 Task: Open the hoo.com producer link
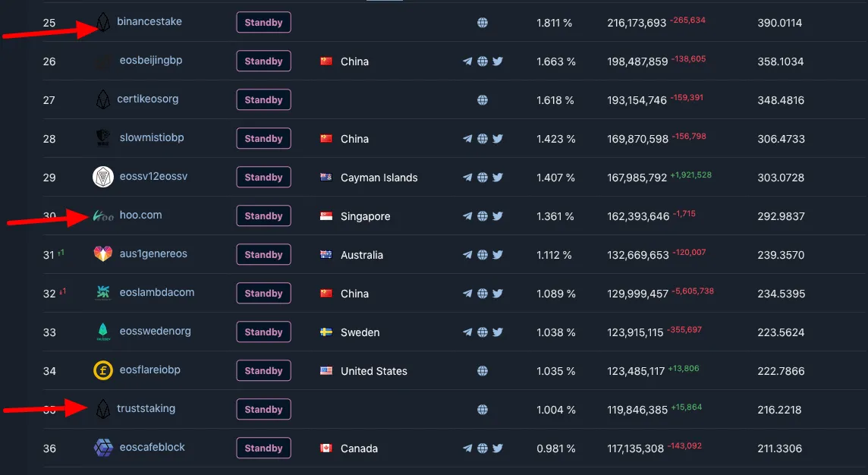pyautogui.click(x=140, y=215)
